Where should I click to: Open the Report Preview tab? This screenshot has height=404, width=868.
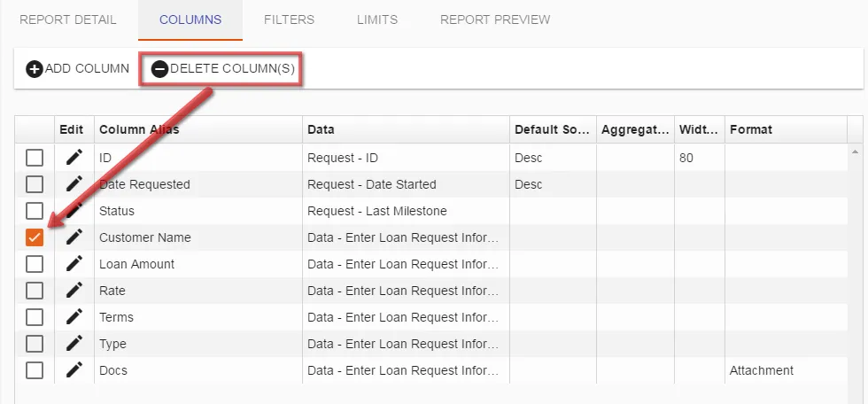tap(495, 19)
